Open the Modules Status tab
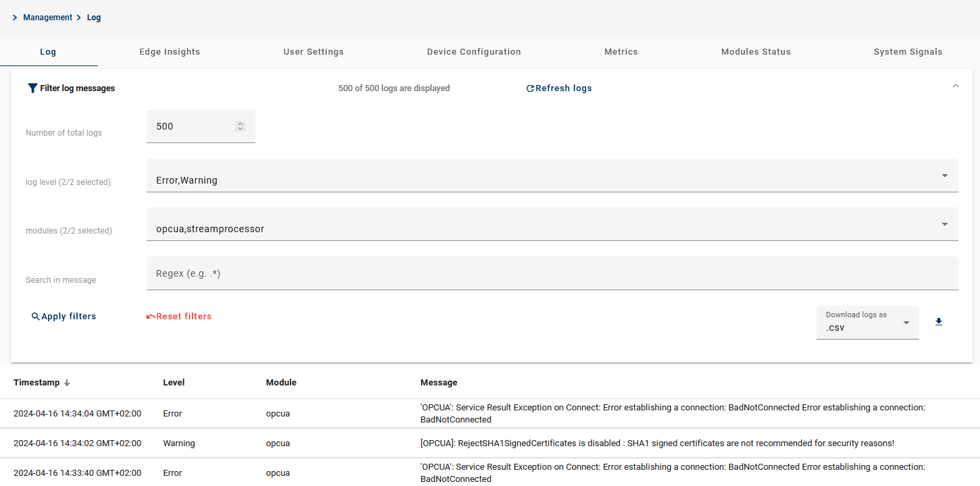Viewport: 980px width, 486px height. (x=756, y=52)
